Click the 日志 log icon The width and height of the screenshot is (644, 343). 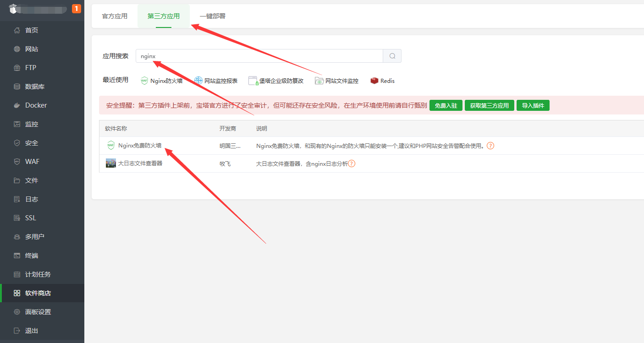pos(17,199)
